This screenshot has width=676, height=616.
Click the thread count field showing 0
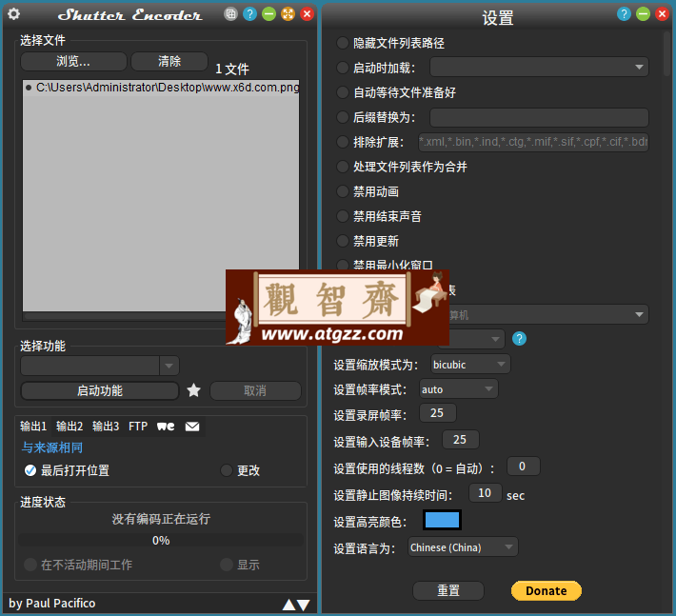523,467
